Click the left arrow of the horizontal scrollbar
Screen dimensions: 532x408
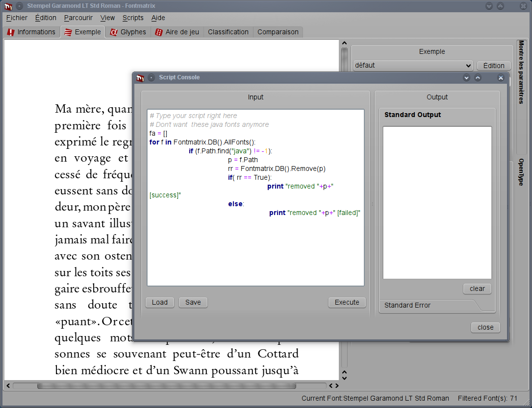(x=8, y=385)
